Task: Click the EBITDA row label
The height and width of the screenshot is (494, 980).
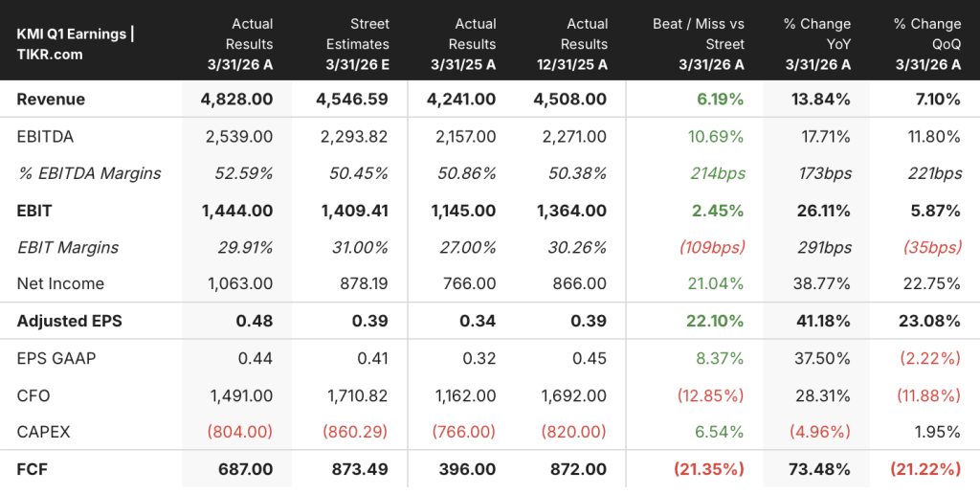Action: [45, 136]
